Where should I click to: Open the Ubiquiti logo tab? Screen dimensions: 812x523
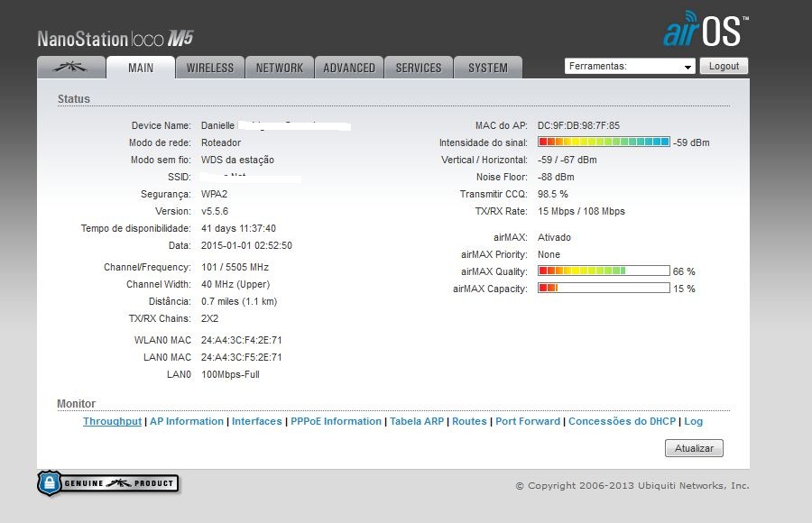point(71,68)
